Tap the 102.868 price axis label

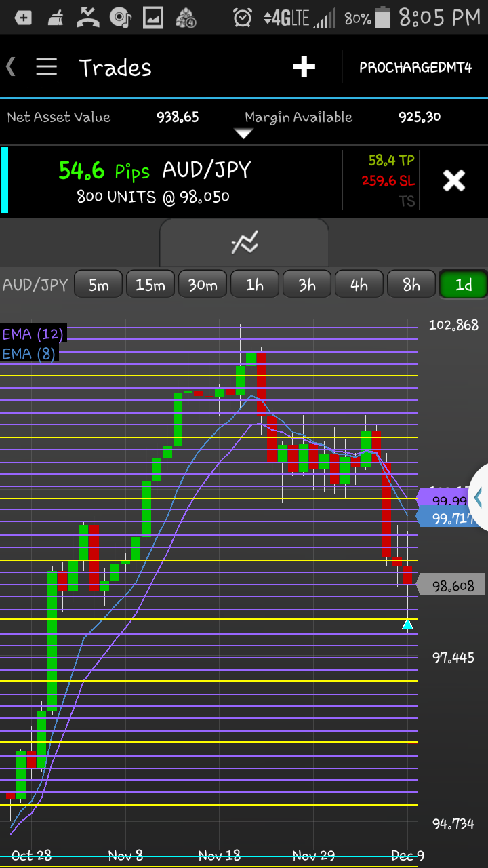click(x=453, y=325)
